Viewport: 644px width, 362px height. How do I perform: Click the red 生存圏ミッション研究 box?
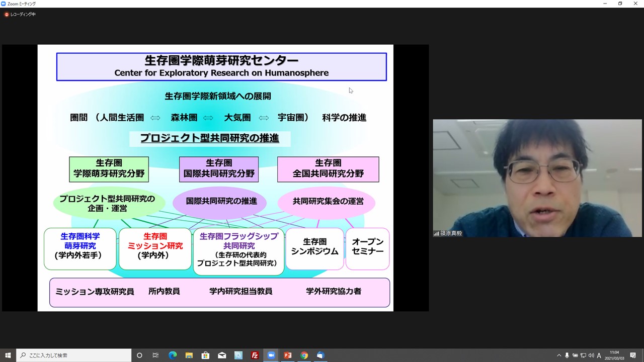pyautogui.click(x=155, y=248)
